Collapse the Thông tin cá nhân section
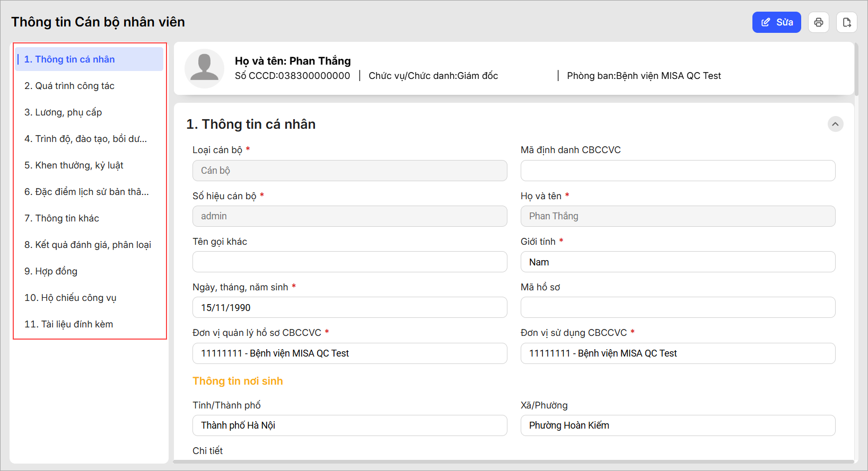Screen dimensions: 868x471 pyautogui.click(x=835, y=124)
